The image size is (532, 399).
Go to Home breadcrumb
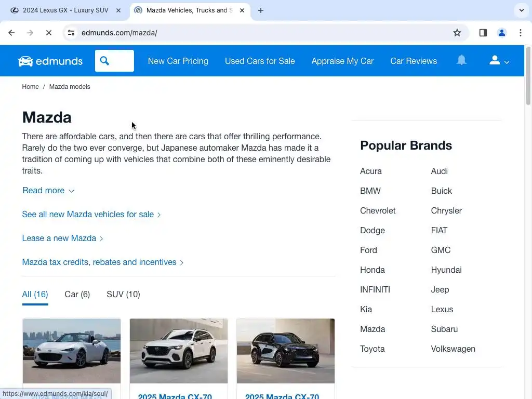[30, 87]
